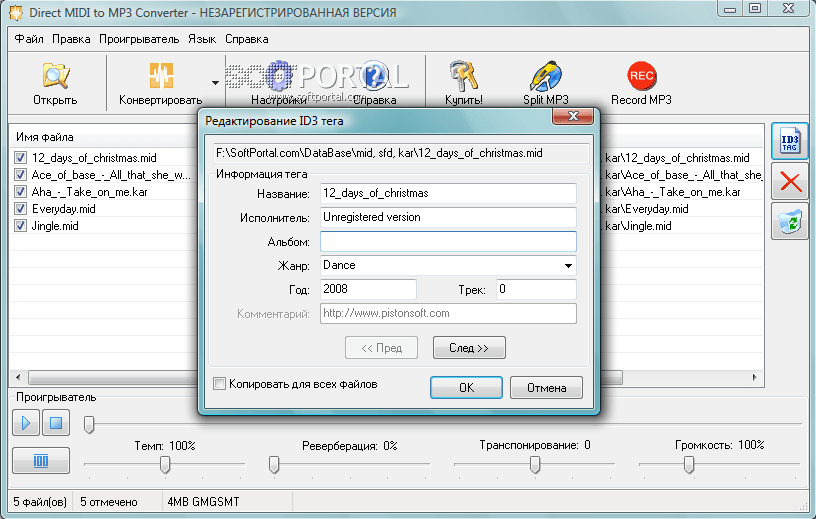The height and width of the screenshot is (519, 816).
Task: Click the Реверберация slider handle
Action: 274,464
